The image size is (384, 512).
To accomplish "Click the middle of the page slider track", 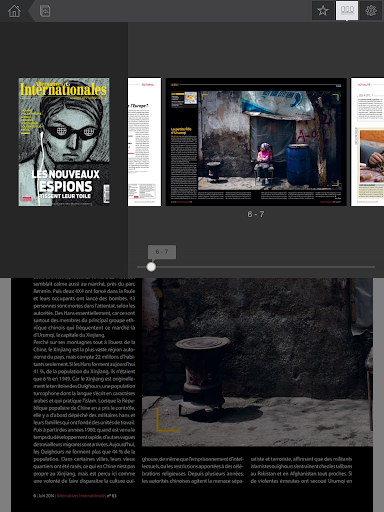I will tap(256, 267).
